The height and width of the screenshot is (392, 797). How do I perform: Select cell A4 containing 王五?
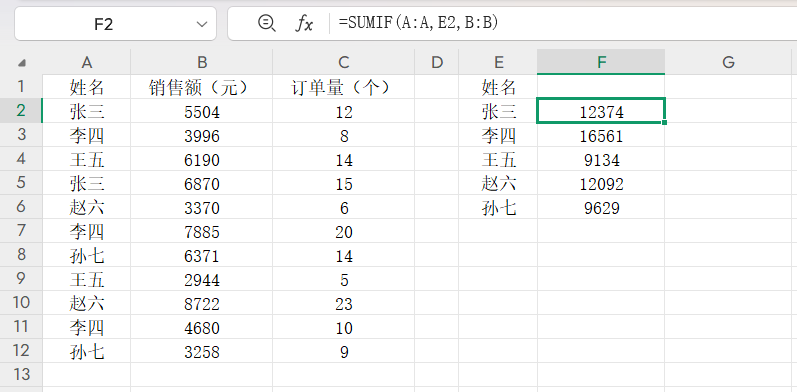(x=86, y=160)
